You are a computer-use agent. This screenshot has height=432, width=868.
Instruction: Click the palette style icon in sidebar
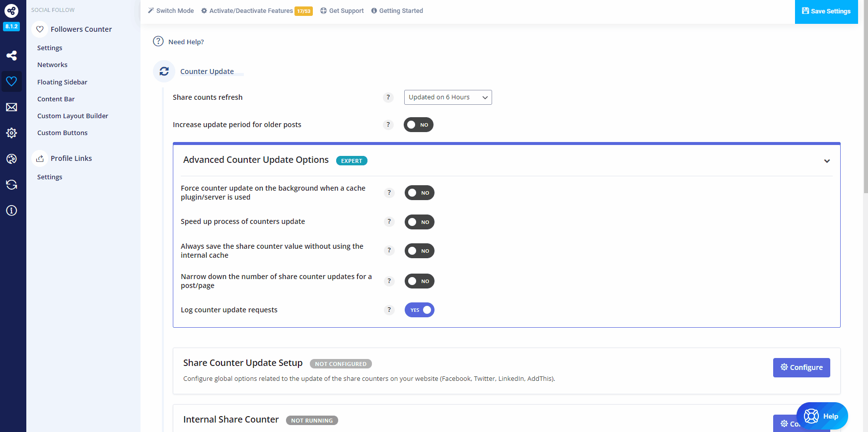(11, 159)
